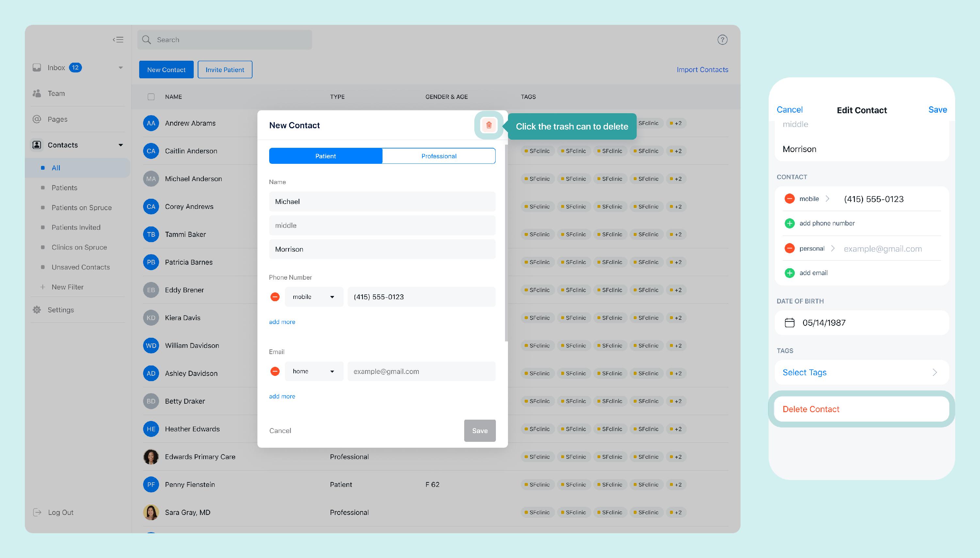Click the trash can delete icon
The image size is (980, 558).
coord(489,125)
